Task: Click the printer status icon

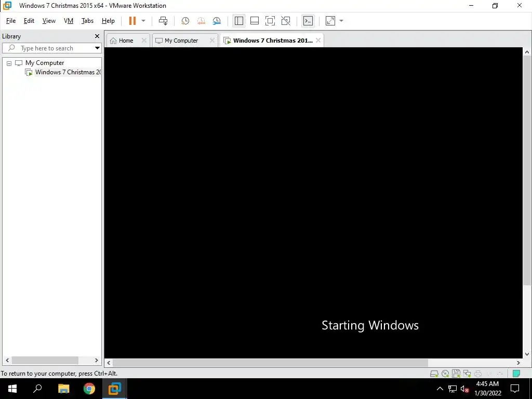Action: [x=478, y=374]
